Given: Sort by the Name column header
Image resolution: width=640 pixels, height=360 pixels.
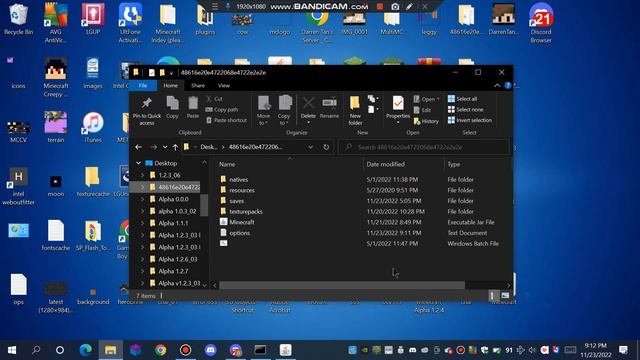Looking at the screenshot, I should (x=227, y=164).
